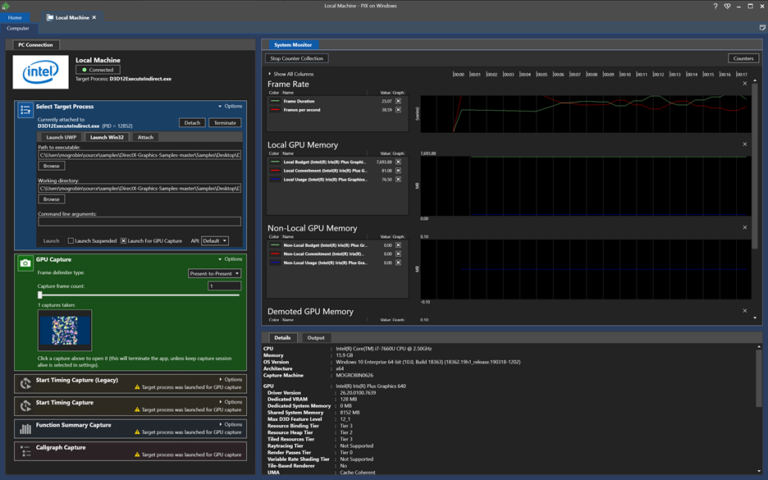Viewport: 768px width, 480px height.
Task: Toggle graph checkbox for Non-Local Budget
Action: (398, 245)
